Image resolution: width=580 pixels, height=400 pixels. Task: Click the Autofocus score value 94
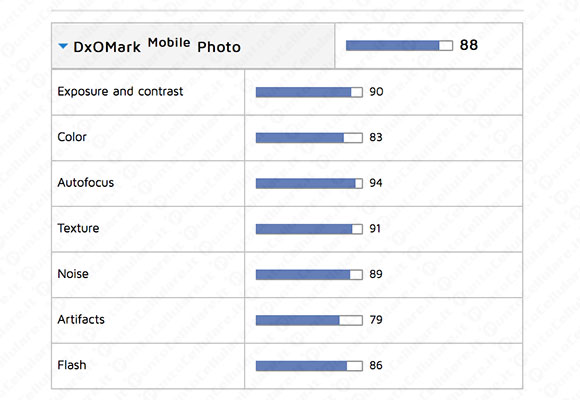(x=376, y=183)
